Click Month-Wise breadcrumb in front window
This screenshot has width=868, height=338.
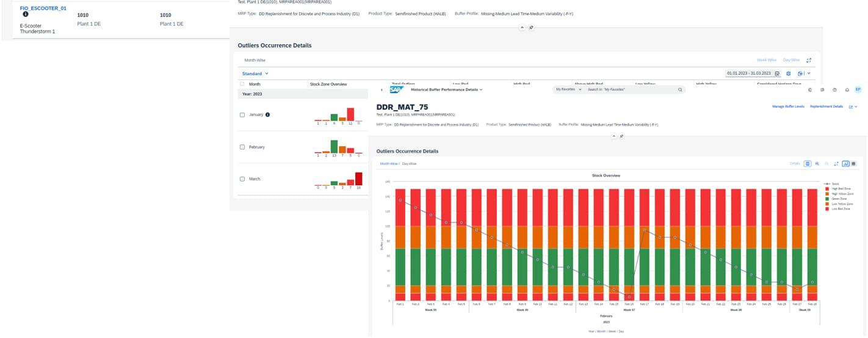click(388, 164)
